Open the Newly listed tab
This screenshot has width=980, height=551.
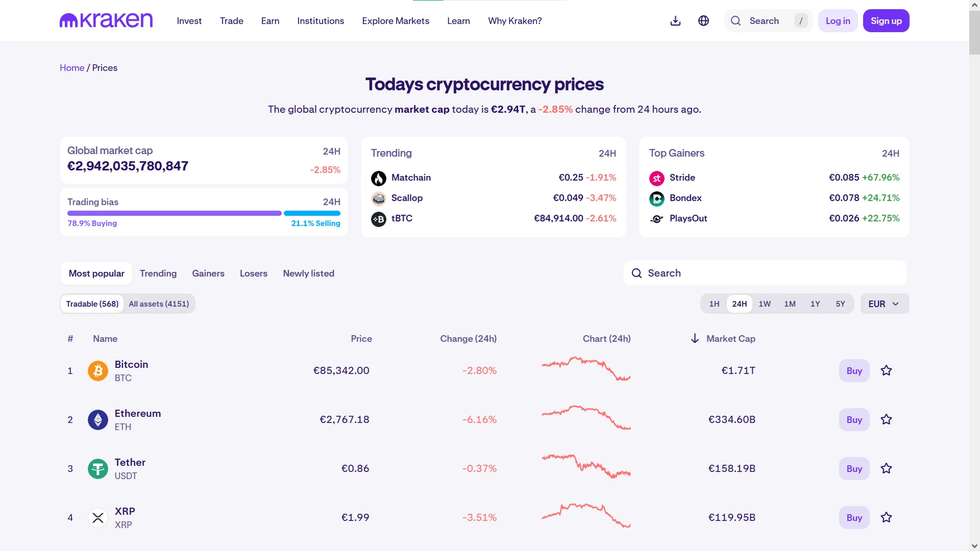(308, 273)
